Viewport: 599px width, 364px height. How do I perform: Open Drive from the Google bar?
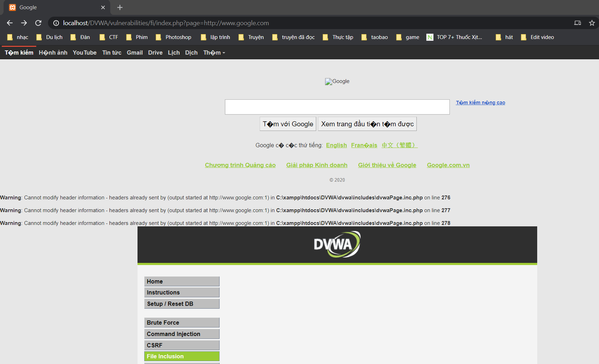pyautogui.click(x=155, y=53)
